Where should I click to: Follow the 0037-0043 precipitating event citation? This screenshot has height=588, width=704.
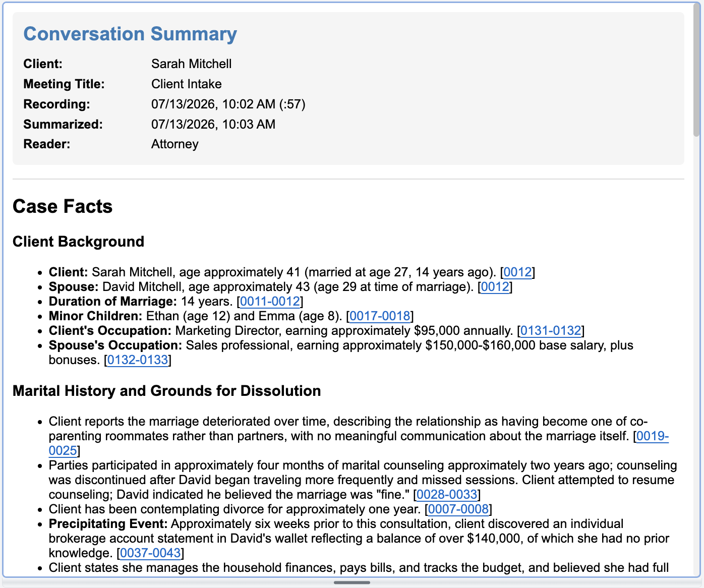click(150, 553)
